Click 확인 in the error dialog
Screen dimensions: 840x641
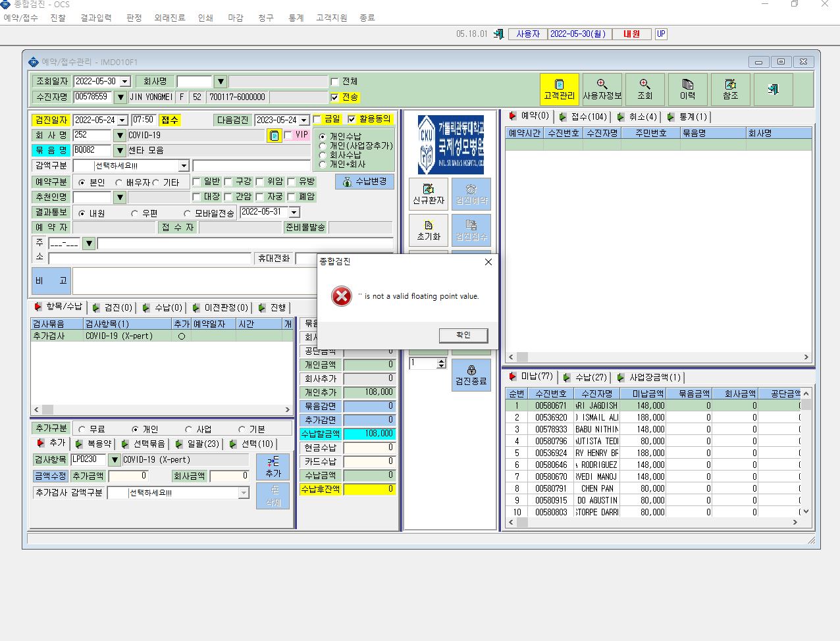tap(463, 336)
